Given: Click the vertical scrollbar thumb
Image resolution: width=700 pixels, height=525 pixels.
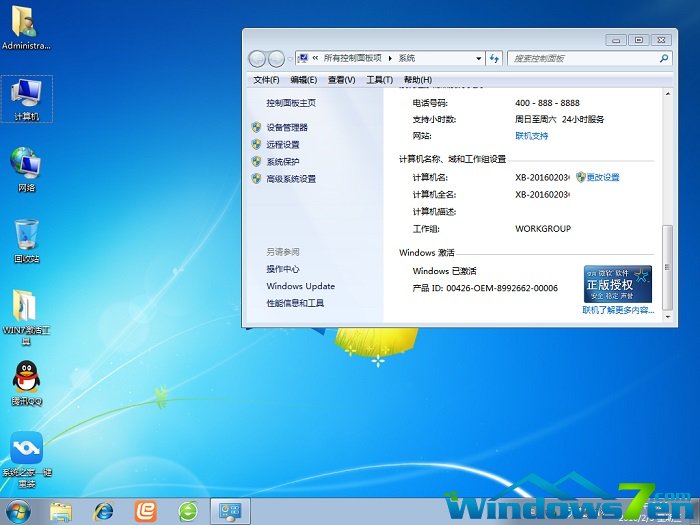Looking at the screenshot, I should (x=667, y=267).
